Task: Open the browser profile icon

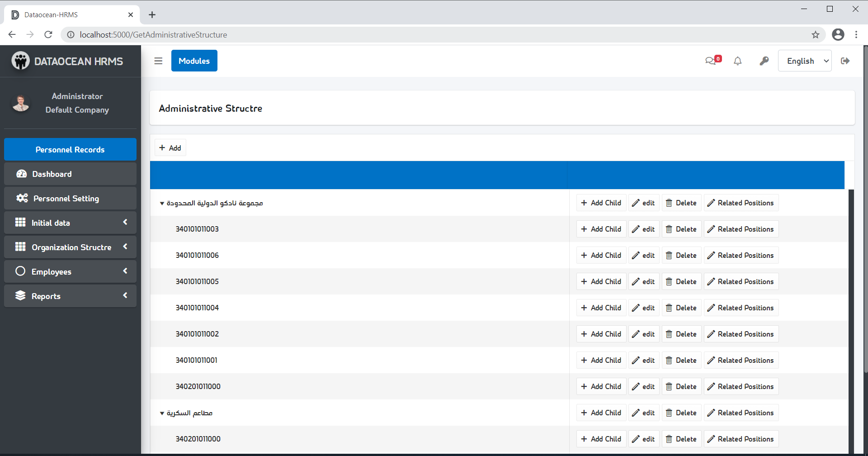Action: coord(838,35)
